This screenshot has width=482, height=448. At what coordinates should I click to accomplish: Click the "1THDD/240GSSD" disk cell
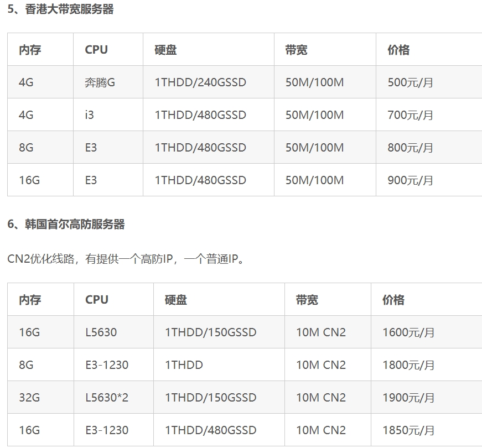pyautogui.click(x=200, y=82)
